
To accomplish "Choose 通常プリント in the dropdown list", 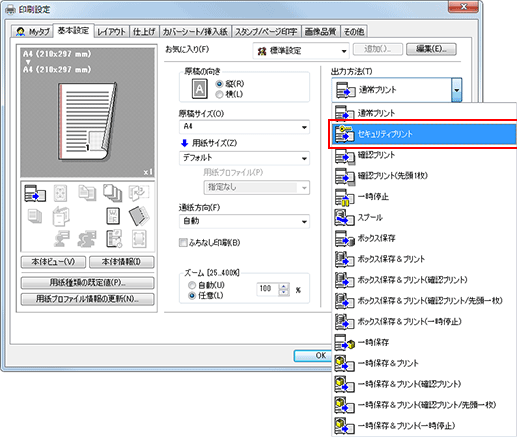I will tap(423, 113).
